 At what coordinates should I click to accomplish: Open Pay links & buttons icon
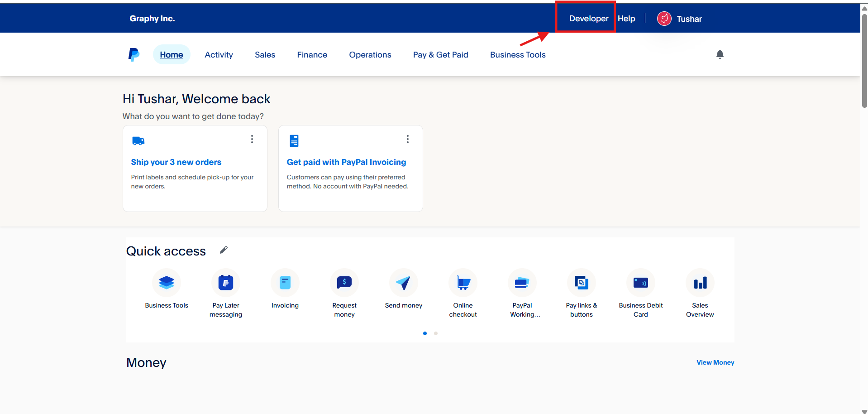(x=581, y=283)
